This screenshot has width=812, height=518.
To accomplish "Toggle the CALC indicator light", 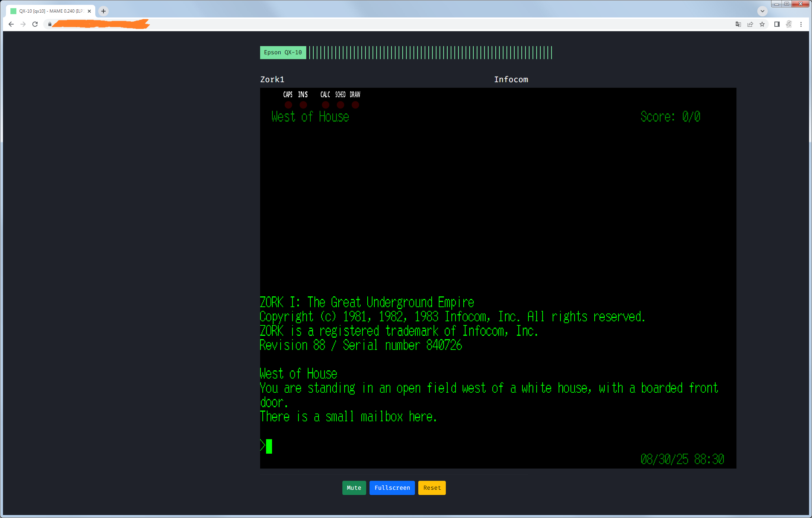I will [x=325, y=105].
